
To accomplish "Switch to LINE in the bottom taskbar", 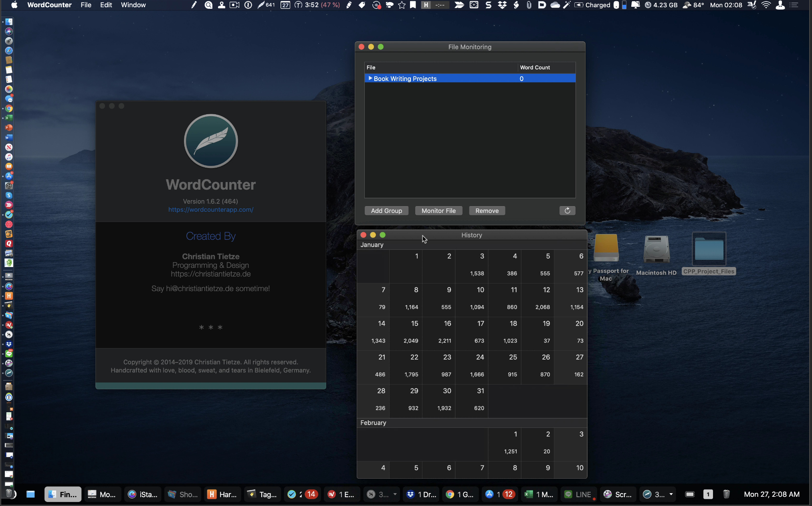I will click(578, 494).
